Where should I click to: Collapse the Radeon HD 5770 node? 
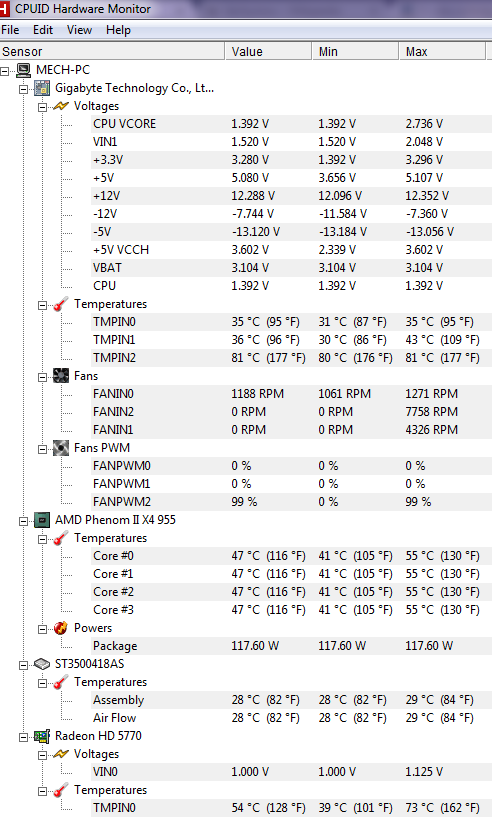[x=24, y=737]
